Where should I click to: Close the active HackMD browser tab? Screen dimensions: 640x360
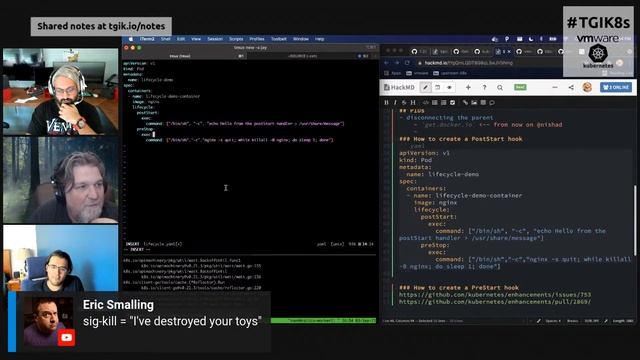pyautogui.click(x=509, y=51)
